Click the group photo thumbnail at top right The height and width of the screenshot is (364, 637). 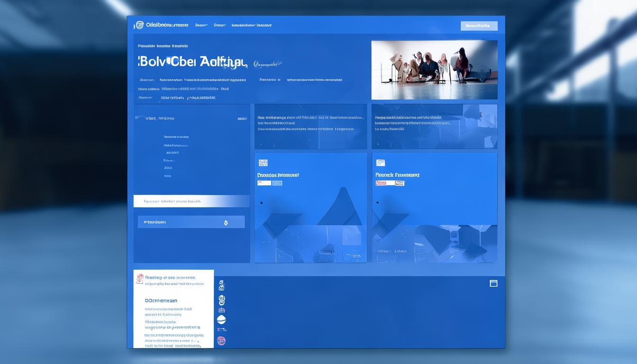tap(434, 70)
